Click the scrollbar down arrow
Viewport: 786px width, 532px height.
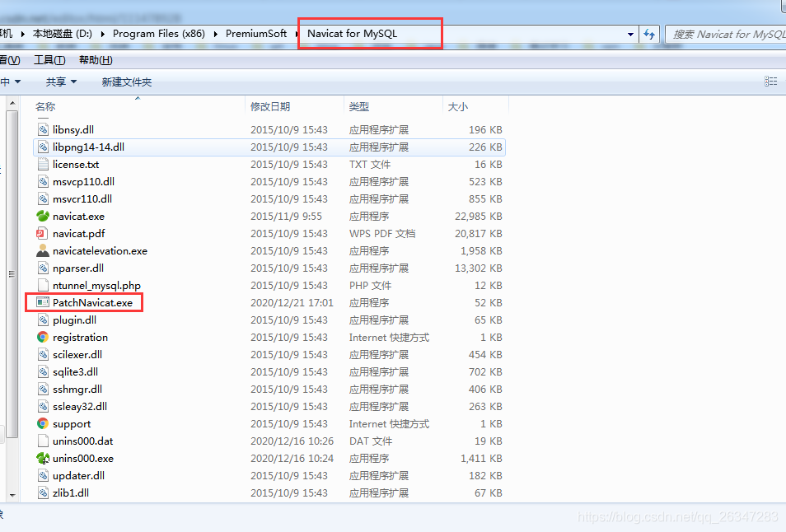click(12, 496)
